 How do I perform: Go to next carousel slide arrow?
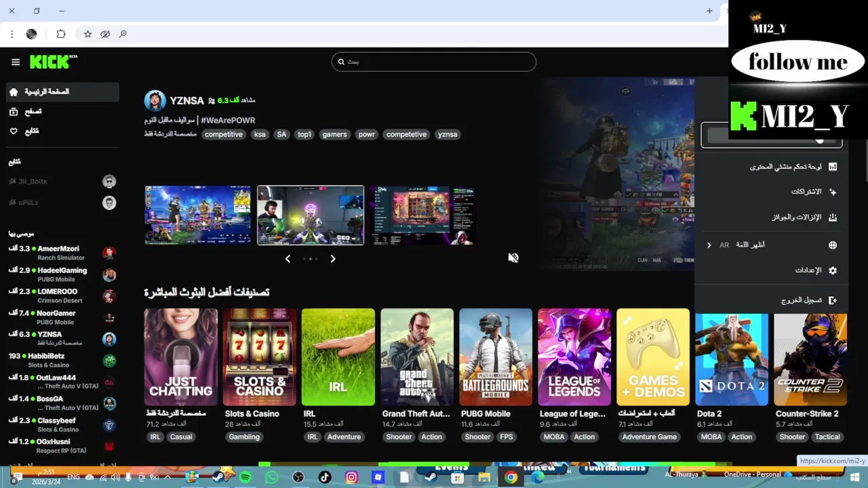333,258
